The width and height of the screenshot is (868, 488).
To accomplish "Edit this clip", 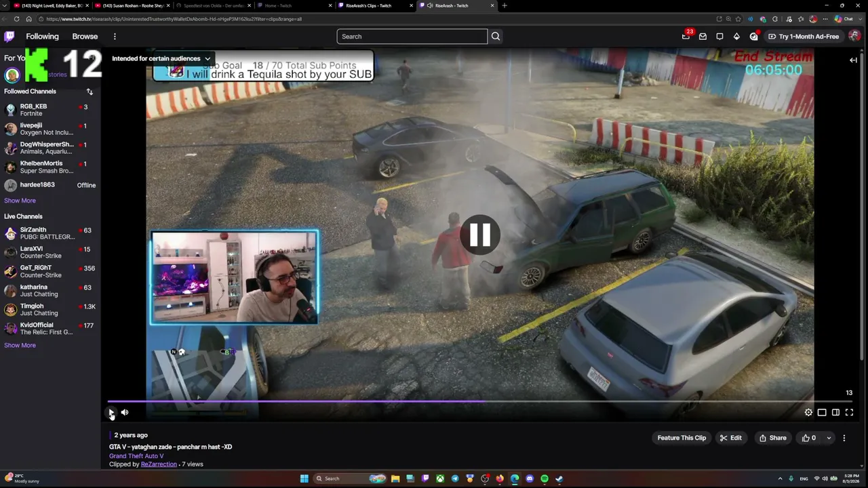I will 730,438.
